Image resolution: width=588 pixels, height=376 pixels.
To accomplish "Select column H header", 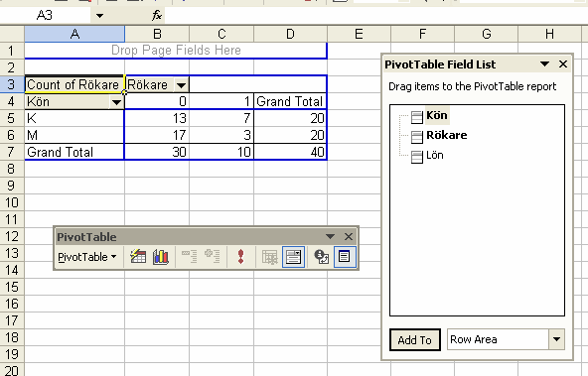I will 549,34.
